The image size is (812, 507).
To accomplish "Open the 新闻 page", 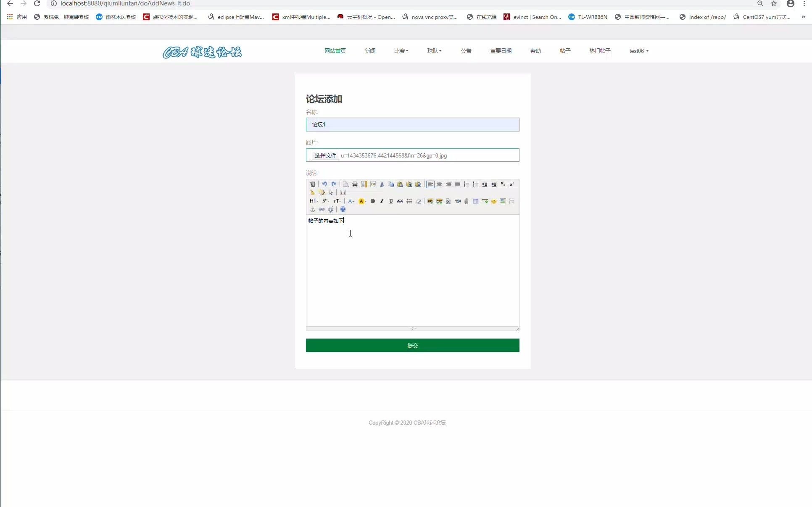I will coord(370,51).
